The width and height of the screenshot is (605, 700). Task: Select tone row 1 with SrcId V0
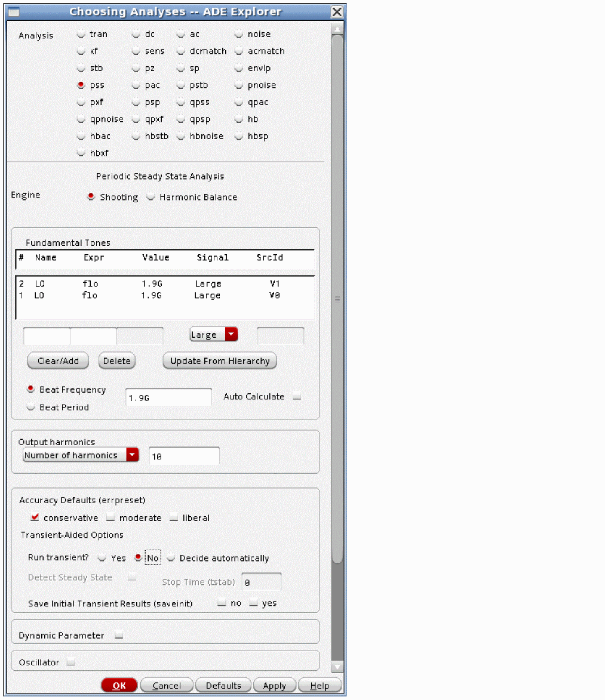[x=165, y=295]
